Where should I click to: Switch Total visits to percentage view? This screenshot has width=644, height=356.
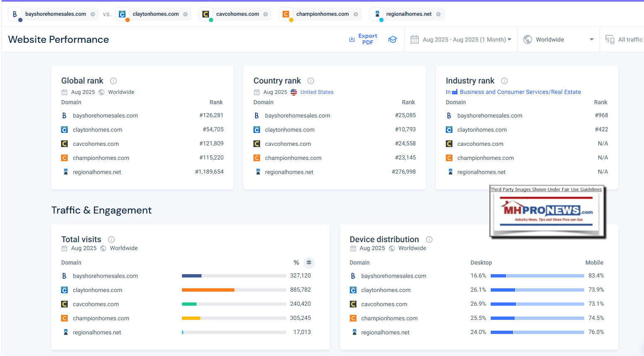296,263
